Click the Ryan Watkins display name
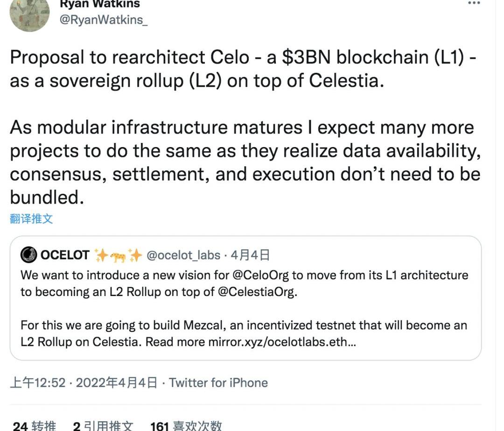The width and height of the screenshot is (504, 431). pyautogui.click(x=100, y=4)
